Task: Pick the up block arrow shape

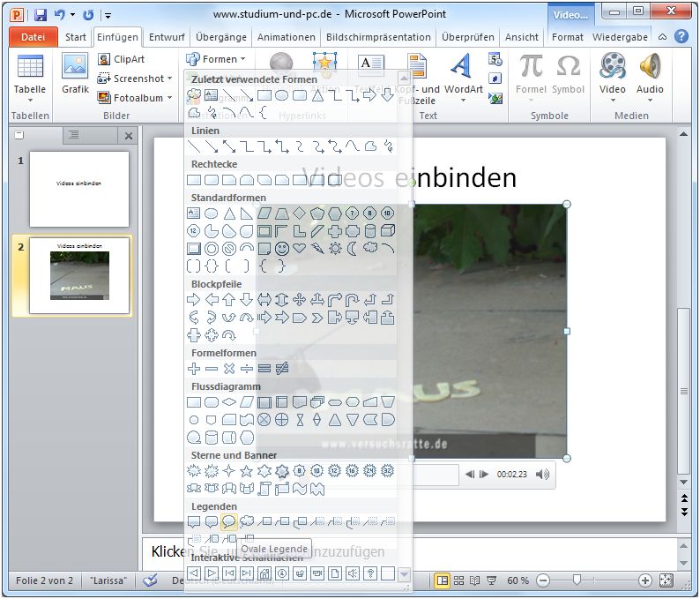Action: pos(228,300)
